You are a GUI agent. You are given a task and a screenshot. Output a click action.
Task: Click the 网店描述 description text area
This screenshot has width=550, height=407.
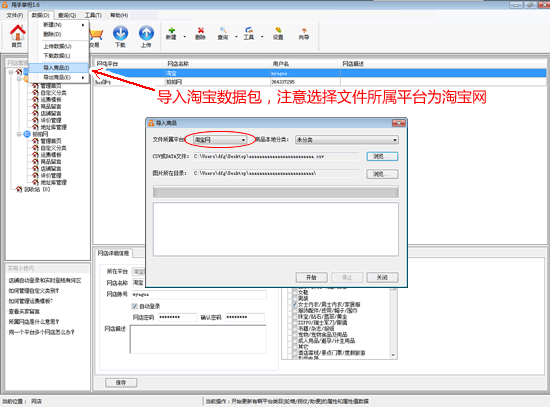pyautogui.click(x=198, y=339)
